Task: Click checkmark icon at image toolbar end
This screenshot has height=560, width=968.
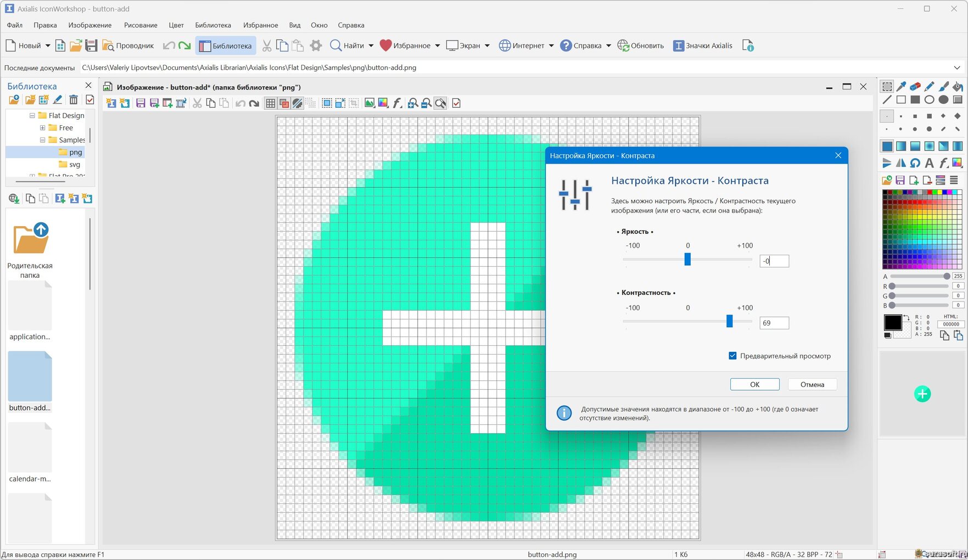Action: (x=456, y=103)
